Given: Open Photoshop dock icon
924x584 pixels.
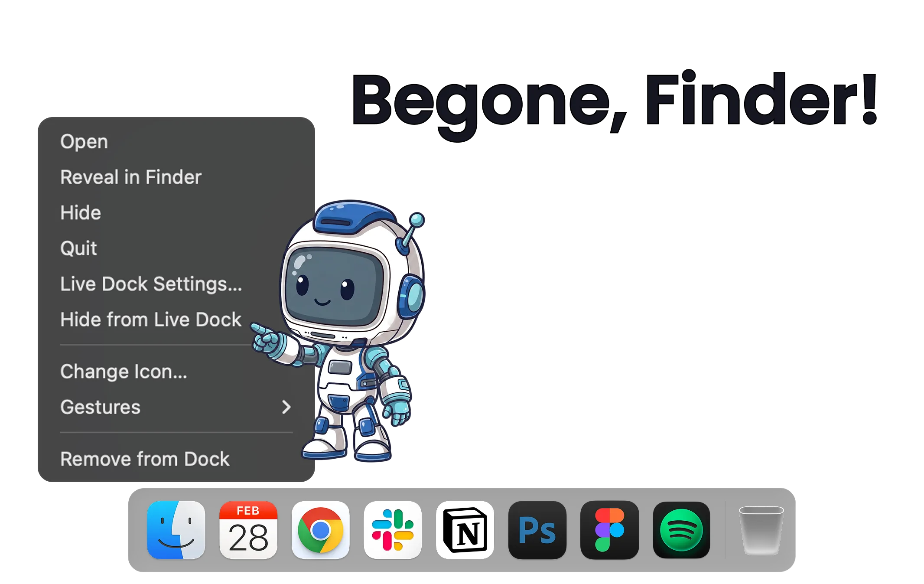Looking at the screenshot, I should point(537,530).
